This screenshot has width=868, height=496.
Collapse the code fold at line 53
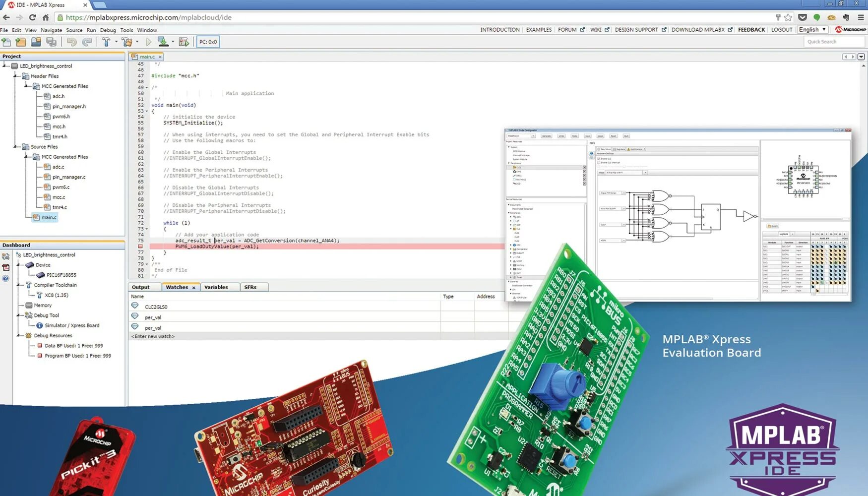pos(147,111)
